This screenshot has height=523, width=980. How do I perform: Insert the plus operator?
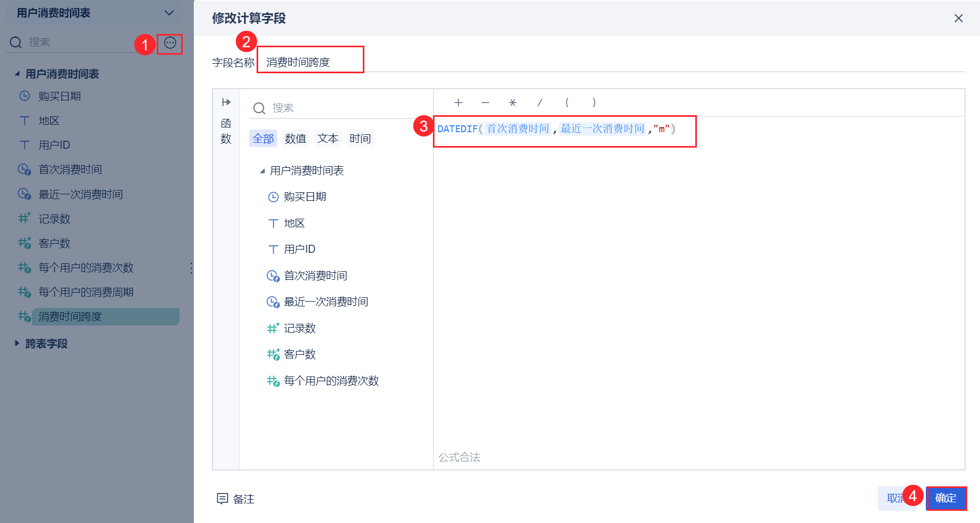coord(458,102)
